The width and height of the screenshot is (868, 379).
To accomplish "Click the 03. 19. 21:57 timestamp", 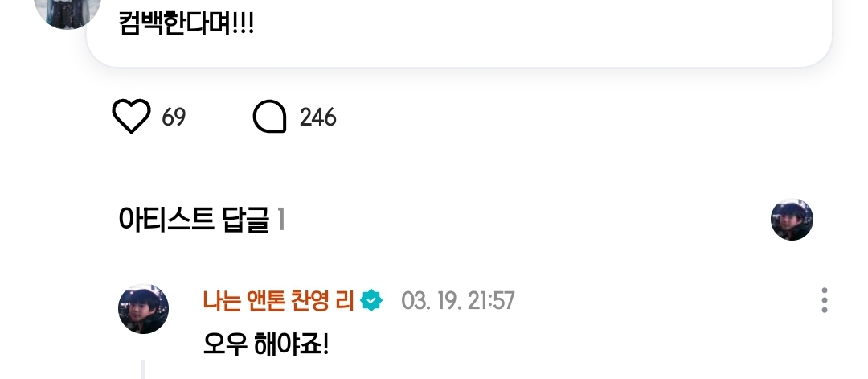I will coord(458,301).
